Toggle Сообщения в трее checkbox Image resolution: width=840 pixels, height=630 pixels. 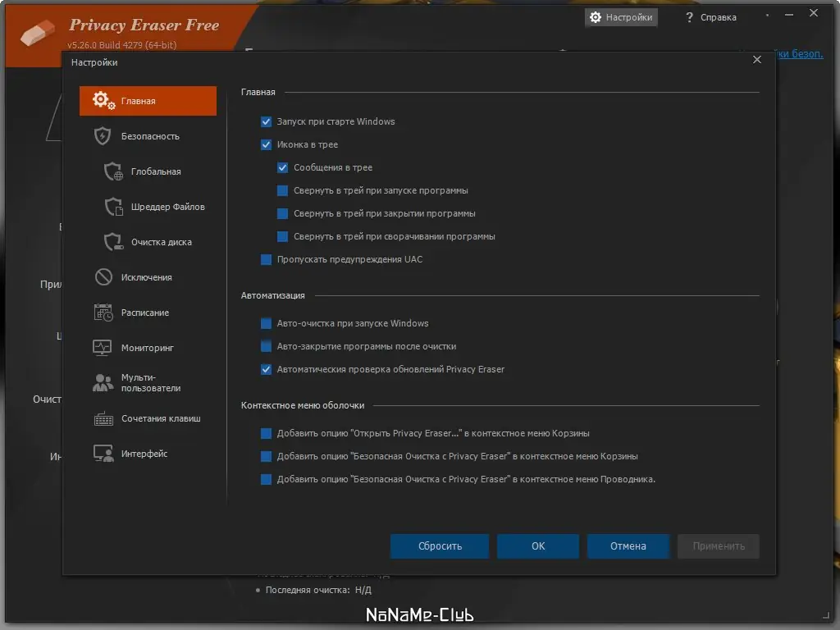(x=283, y=167)
